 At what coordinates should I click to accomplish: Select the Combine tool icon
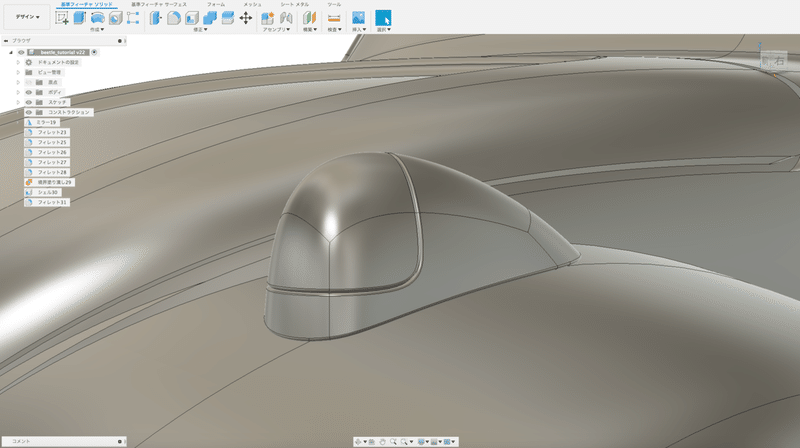pyautogui.click(x=210, y=18)
